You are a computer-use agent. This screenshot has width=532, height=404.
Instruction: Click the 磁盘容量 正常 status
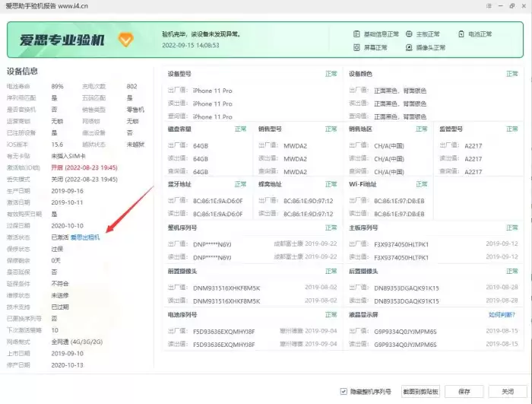click(241, 129)
